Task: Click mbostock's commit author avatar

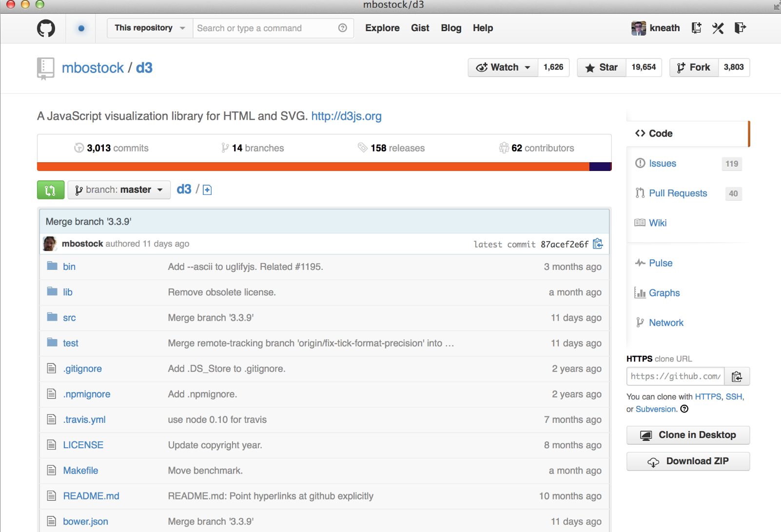Action: [50, 244]
